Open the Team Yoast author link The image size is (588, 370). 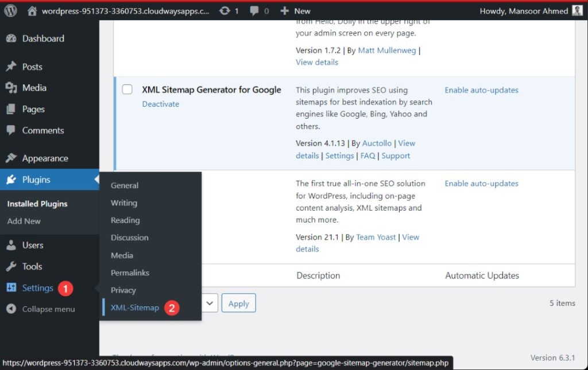point(376,237)
